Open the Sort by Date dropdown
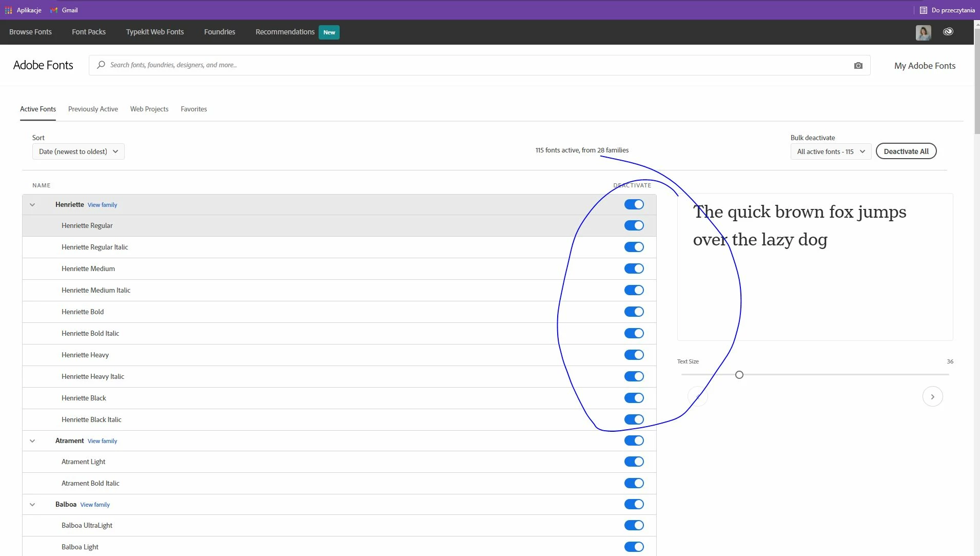Image resolution: width=980 pixels, height=556 pixels. tap(79, 151)
